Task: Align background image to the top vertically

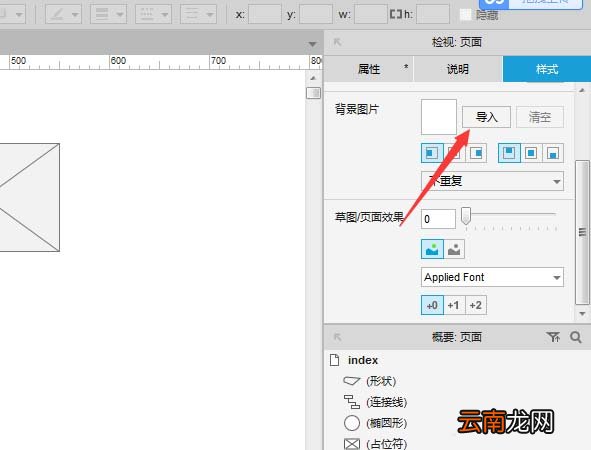Action: pyautogui.click(x=509, y=153)
